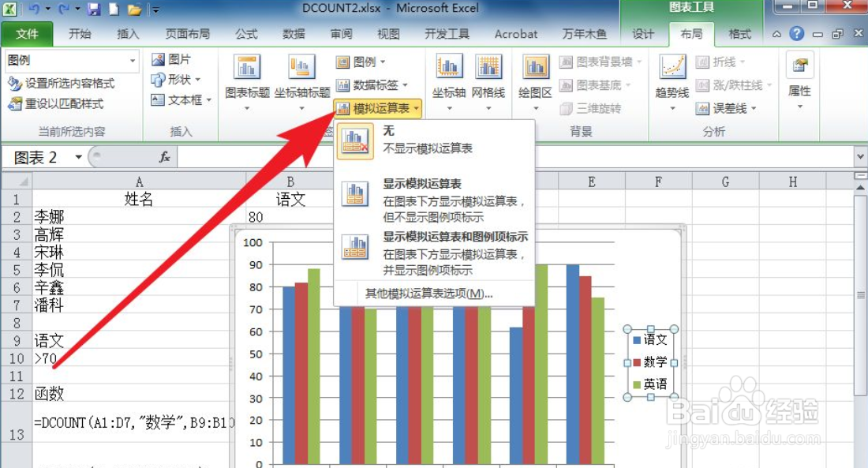Open the 图表标题 (chart title) button
This screenshot has height=468, width=868.
click(247, 83)
